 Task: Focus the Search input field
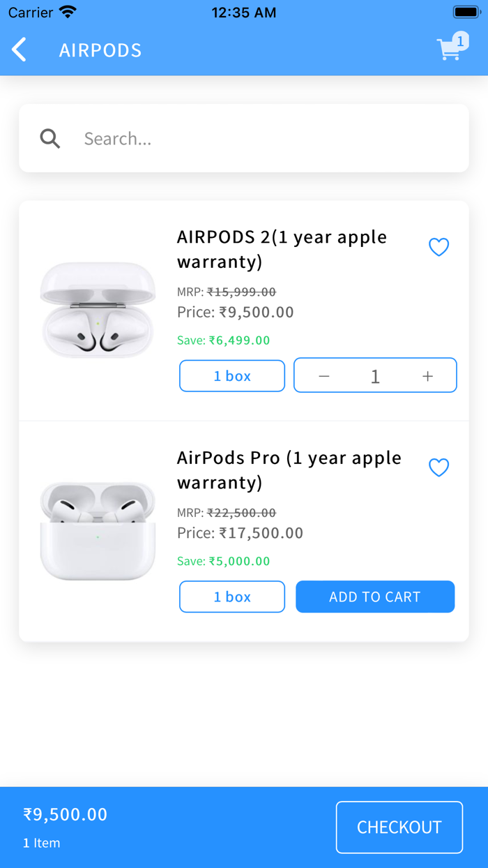[x=265, y=138]
